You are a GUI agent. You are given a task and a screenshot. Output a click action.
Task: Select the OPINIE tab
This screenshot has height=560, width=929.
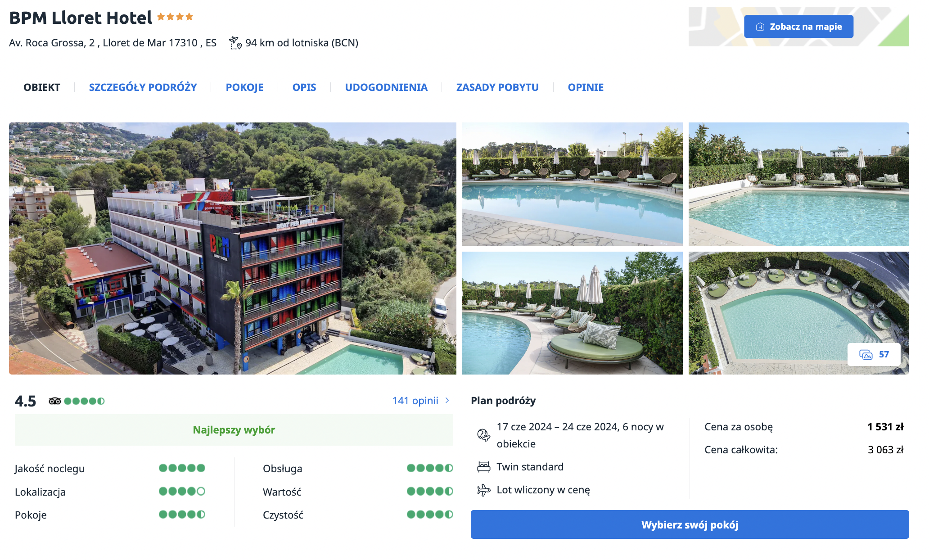586,87
